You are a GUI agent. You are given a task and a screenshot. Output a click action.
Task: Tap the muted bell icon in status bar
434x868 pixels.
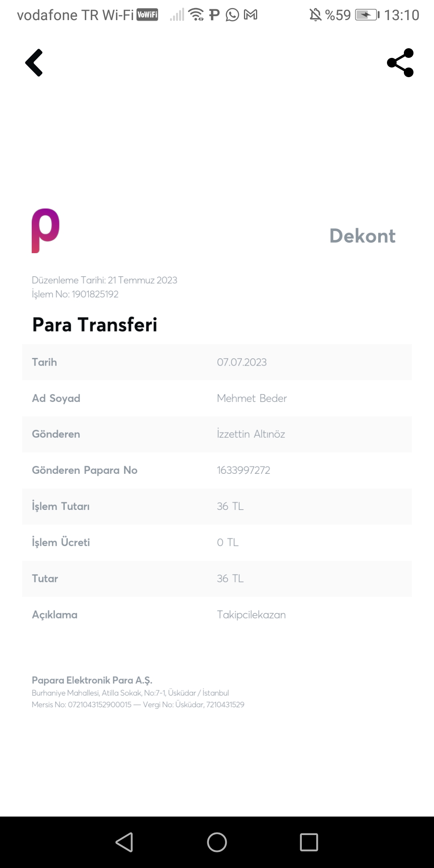[315, 15]
